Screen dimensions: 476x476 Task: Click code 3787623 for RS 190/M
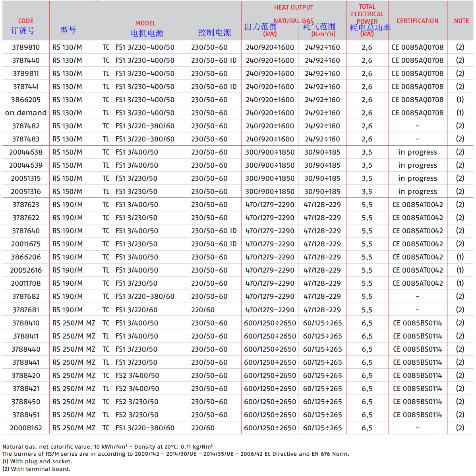[x=26, y=205]
